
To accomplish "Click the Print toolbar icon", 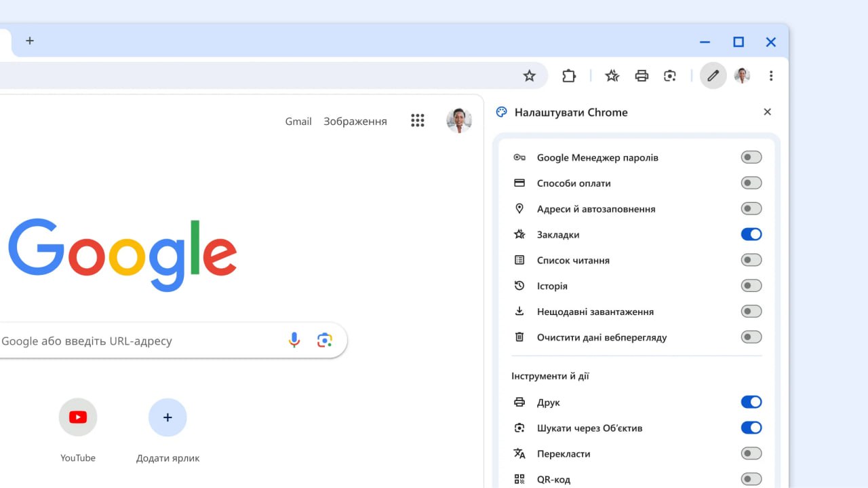I will [642, 76].
